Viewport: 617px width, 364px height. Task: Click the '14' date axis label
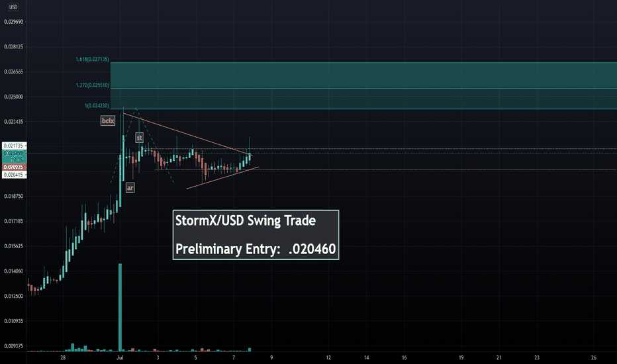pyautogui.click(x=366, y=357)
